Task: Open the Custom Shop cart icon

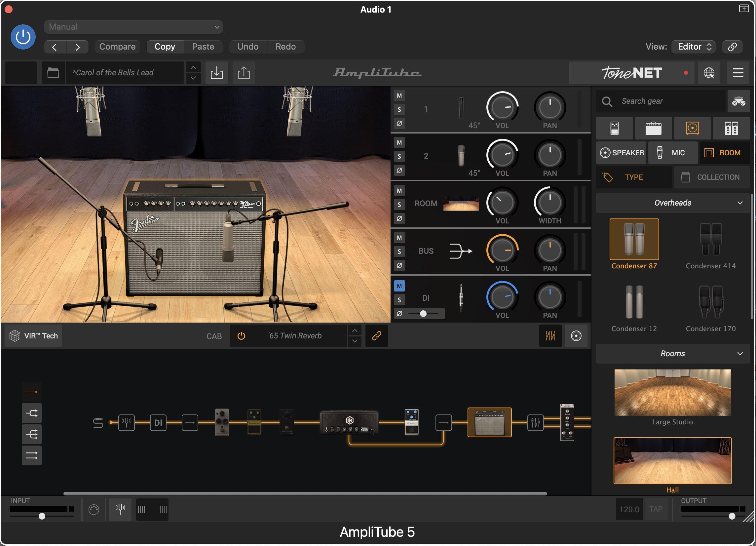Action: [739, 101]
